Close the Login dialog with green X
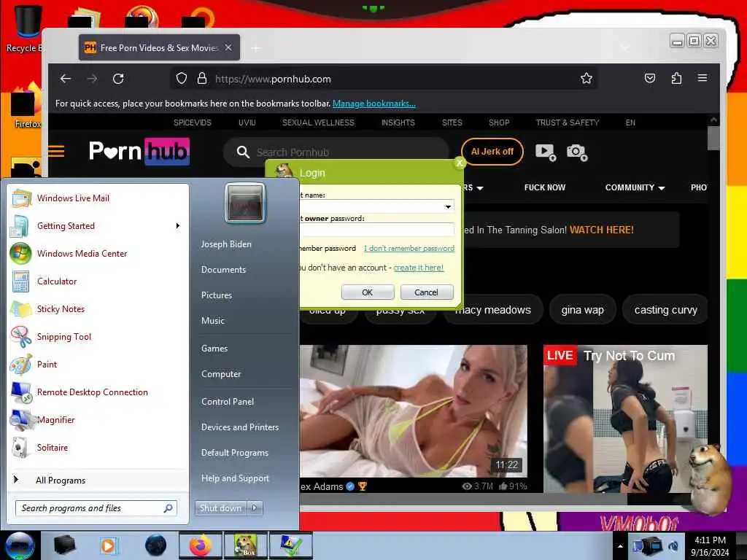The width and height of the screenshot is (747, 560). [460, 163]
